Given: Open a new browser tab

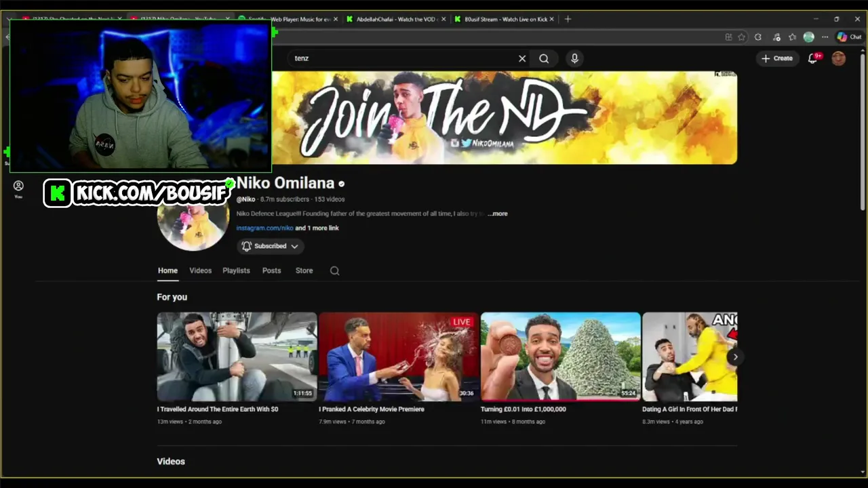Looking at the screenshot, I should 568,19.
